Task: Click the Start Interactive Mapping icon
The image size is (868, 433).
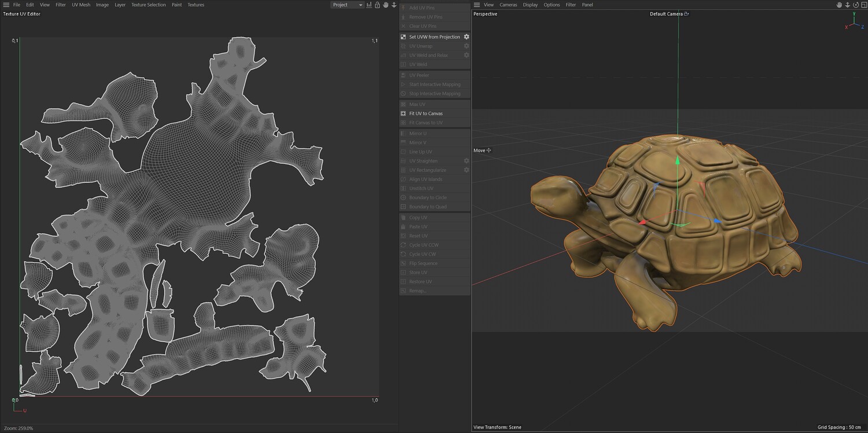Action: (403, 85)
